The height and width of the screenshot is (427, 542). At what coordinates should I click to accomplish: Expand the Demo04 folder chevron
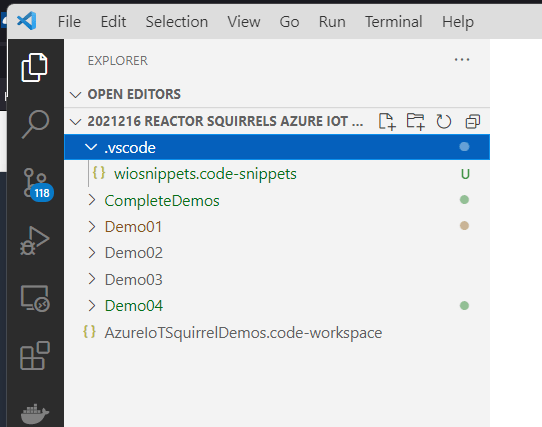click(92, 306)
